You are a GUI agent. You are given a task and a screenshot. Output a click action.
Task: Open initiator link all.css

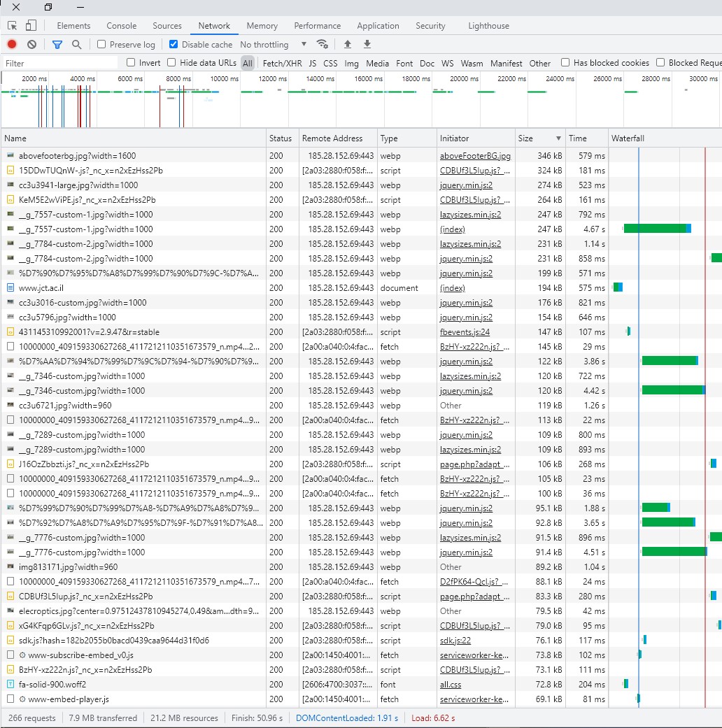tap(451, 685)
